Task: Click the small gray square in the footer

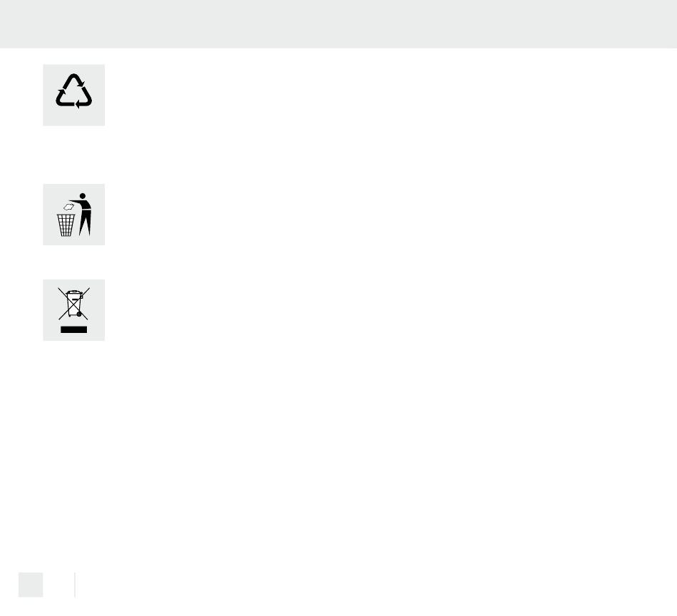Action: [31, 585]
